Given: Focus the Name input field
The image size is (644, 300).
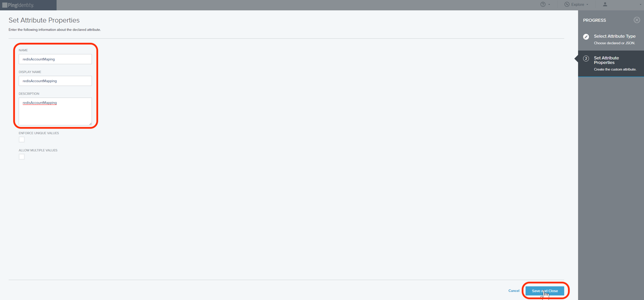Looking at the screenshot, I should pyautogui.click(x=55, y=59).
